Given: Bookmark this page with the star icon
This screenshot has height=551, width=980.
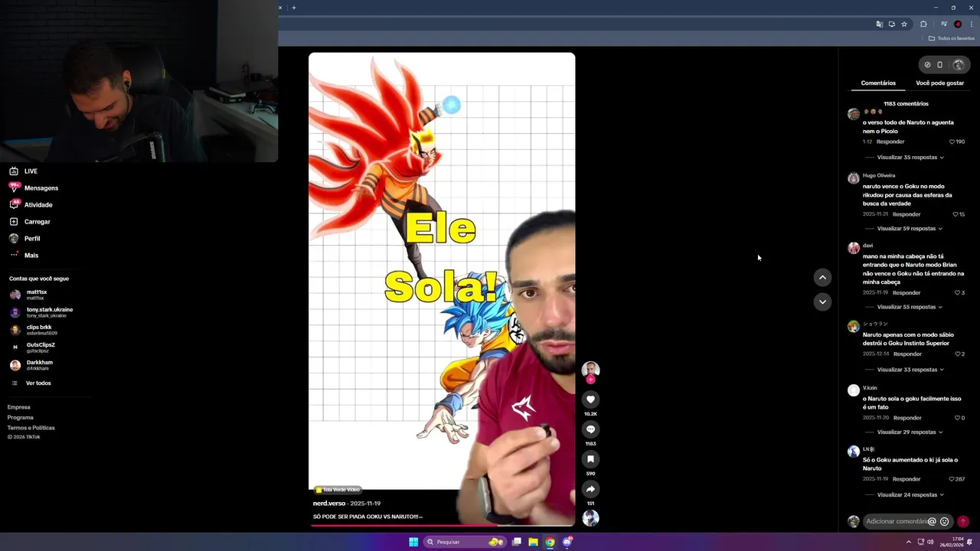Looking at the screenshot, I should pos(904,24).
